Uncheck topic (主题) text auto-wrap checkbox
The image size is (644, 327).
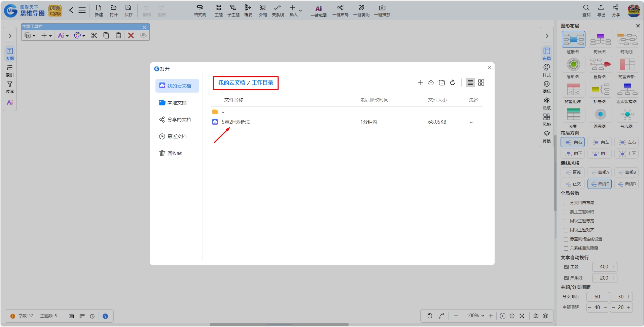[566, 267]
